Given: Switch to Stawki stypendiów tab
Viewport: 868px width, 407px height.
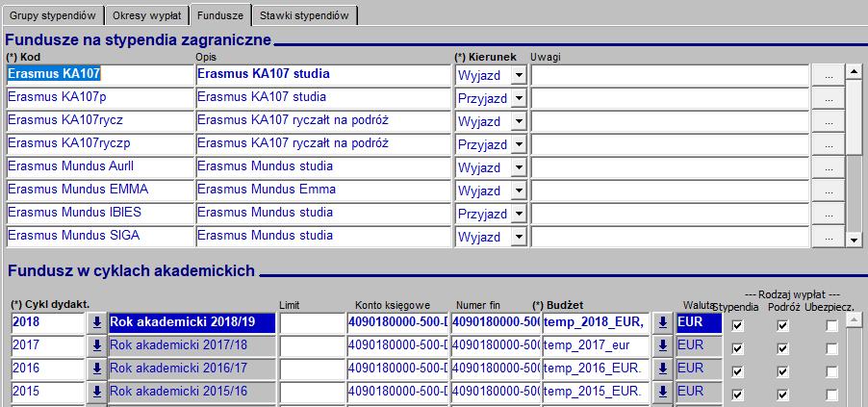Looking at the screenshot, I should click(x=304, y=15).
